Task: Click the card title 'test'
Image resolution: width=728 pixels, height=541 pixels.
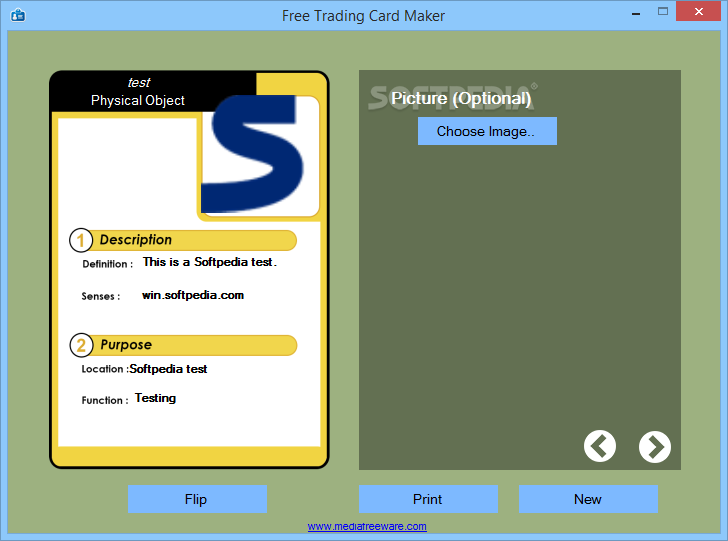Action: point(138,83)
